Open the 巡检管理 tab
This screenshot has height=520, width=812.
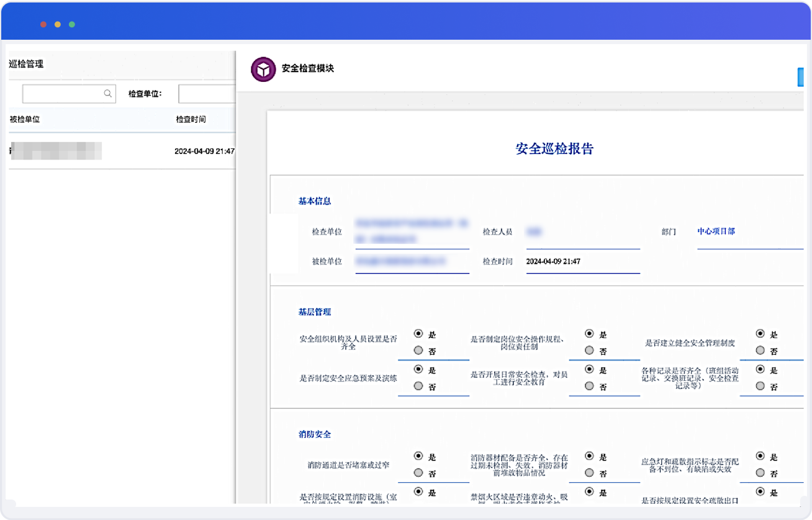tap(26, 64)
